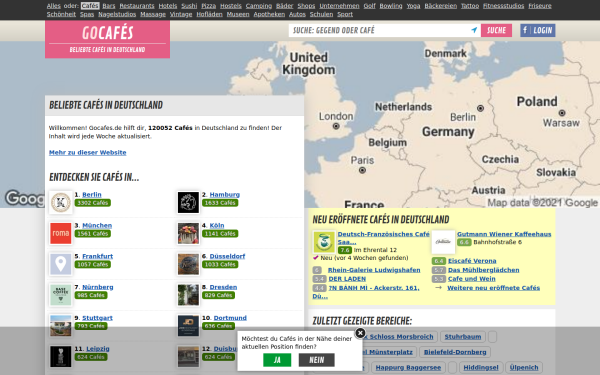
Task: Click the Gutmann Wiener Kaffeehaus logo thumbnail
Action: pos(443,242)
